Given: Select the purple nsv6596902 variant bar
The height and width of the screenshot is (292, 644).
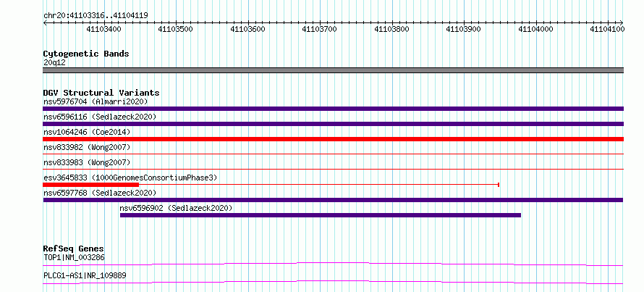Looking at the screenshot, I should click(321, 215).
